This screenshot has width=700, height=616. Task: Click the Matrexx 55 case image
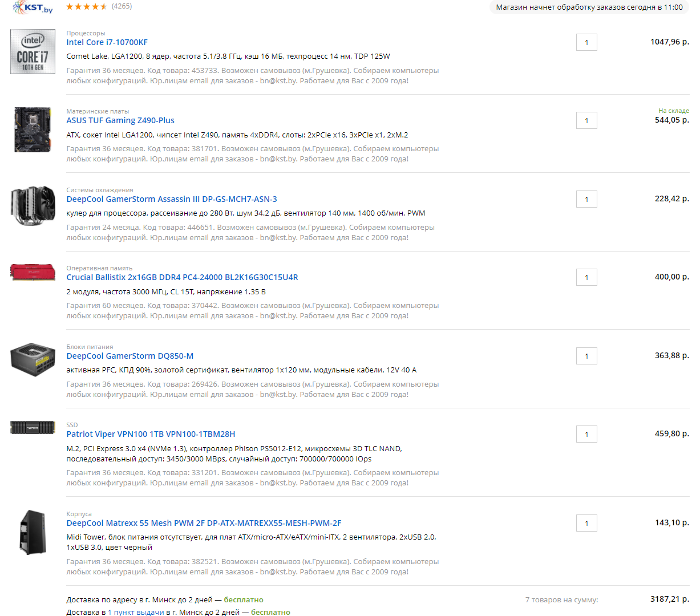click(x=33, y=532)
